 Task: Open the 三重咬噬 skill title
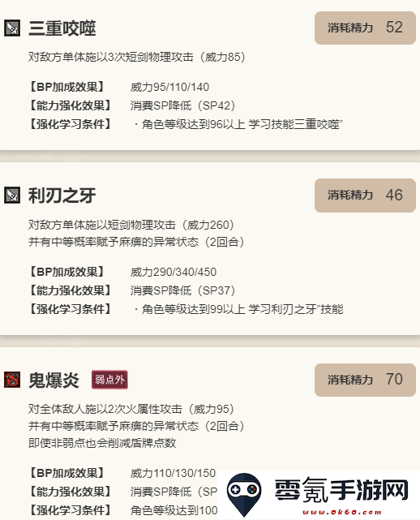(62, 28)
